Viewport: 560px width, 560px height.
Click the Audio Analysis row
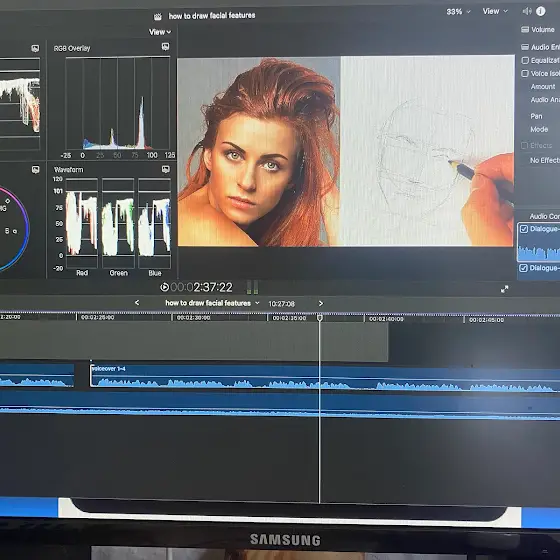tap(545, 100)
